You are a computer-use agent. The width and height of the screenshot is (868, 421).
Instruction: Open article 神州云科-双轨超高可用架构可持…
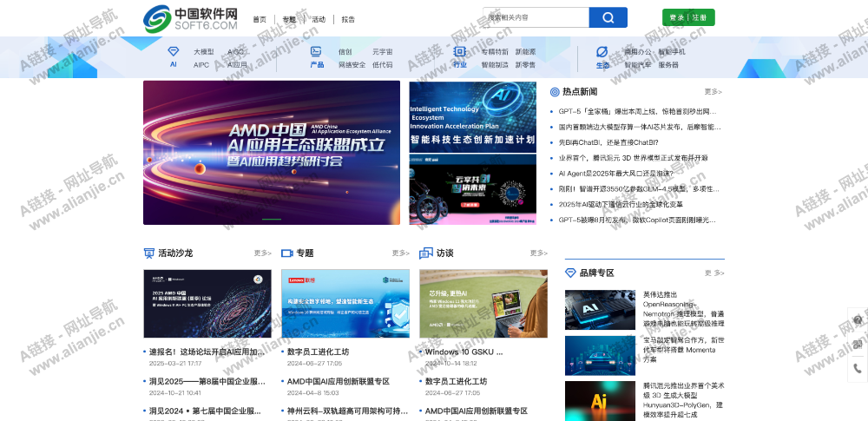(x=348, y=411)
